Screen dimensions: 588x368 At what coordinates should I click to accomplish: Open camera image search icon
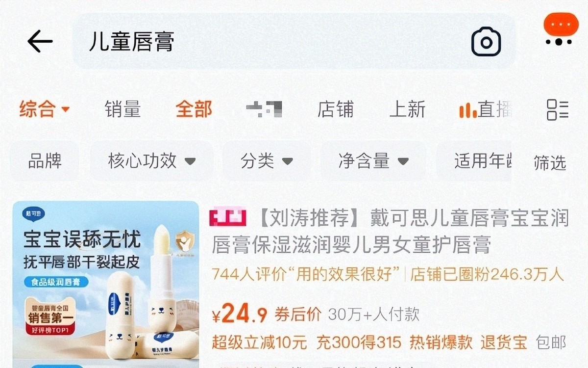tap(486, 42)
